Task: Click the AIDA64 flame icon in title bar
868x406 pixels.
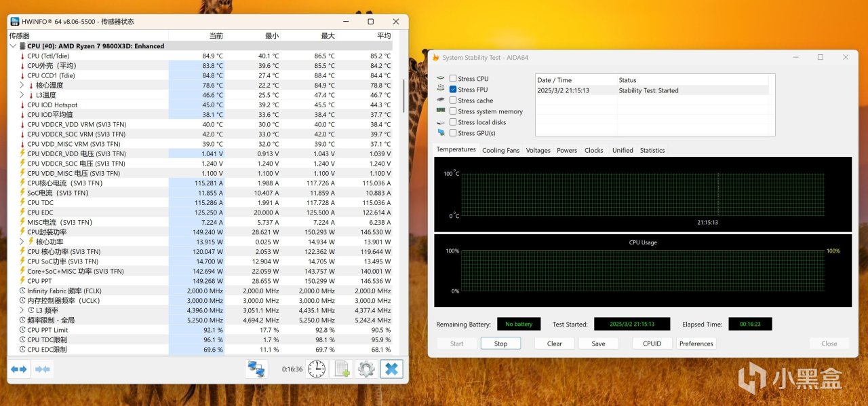Action: pos(436,58)
